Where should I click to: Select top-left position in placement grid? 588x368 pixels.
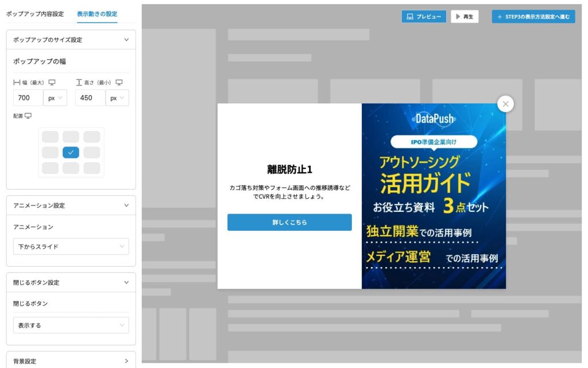click(51, 137)
